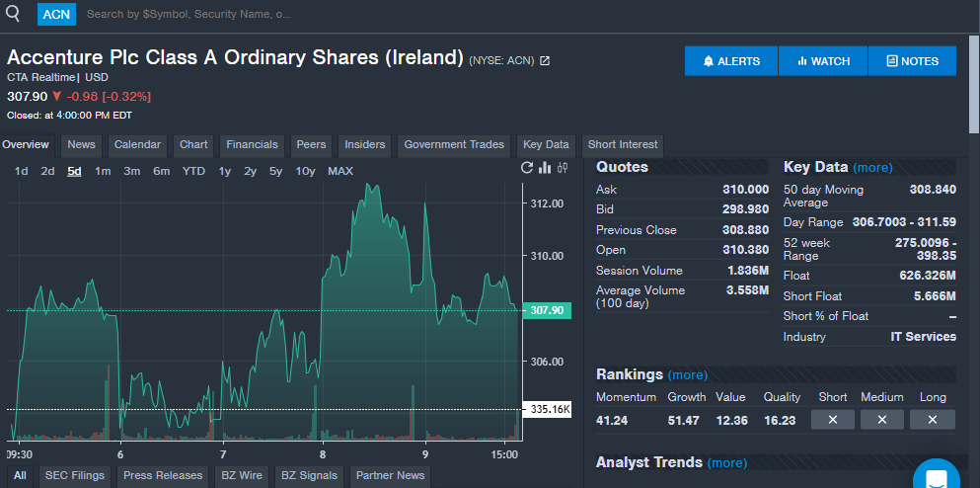Open the Analyst Trends (more) link
Image resolution: width=980 pixels, height=488 pixels.
[727, 463]
